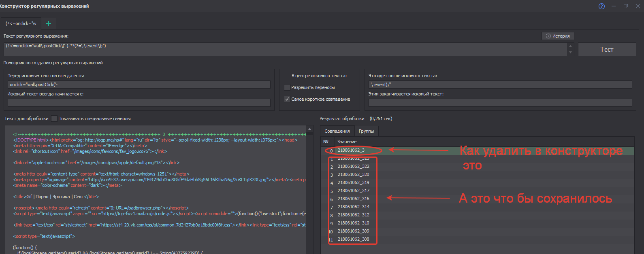The image size is (644, 254).
Task: Select result row 218061062_3
Action: coord(351,150)
